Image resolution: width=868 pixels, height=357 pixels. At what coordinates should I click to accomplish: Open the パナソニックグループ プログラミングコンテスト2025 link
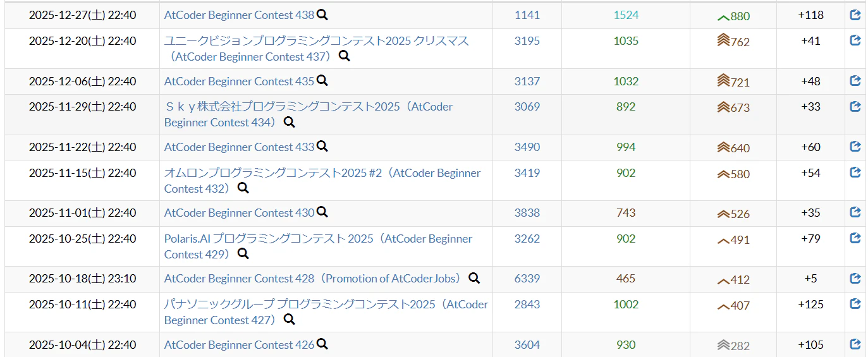point(326,312)
